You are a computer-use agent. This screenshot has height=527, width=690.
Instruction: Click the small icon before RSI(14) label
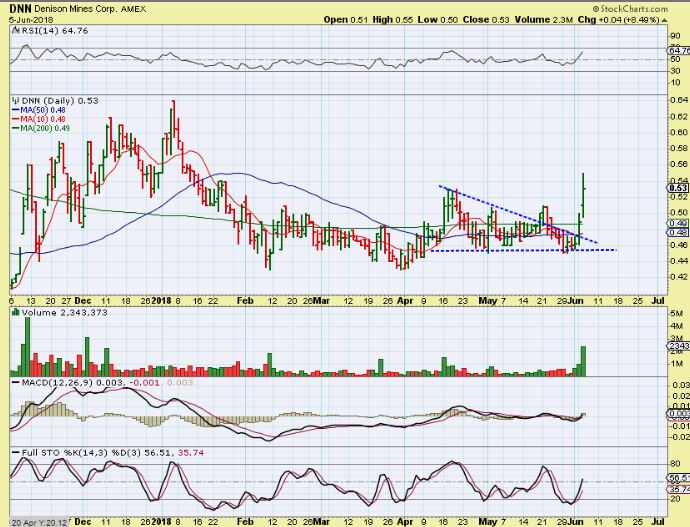16,30
